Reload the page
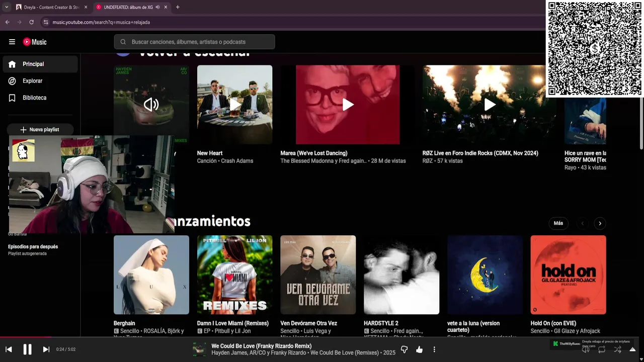This screenshot has height=362, width=644. [32, 22]
